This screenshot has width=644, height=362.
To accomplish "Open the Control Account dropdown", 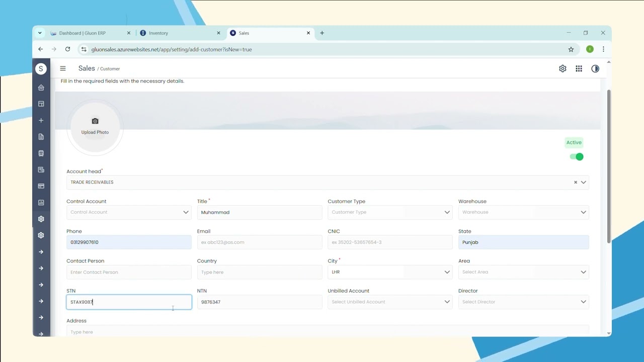I will pyautogui.click(x=129, y=212).
